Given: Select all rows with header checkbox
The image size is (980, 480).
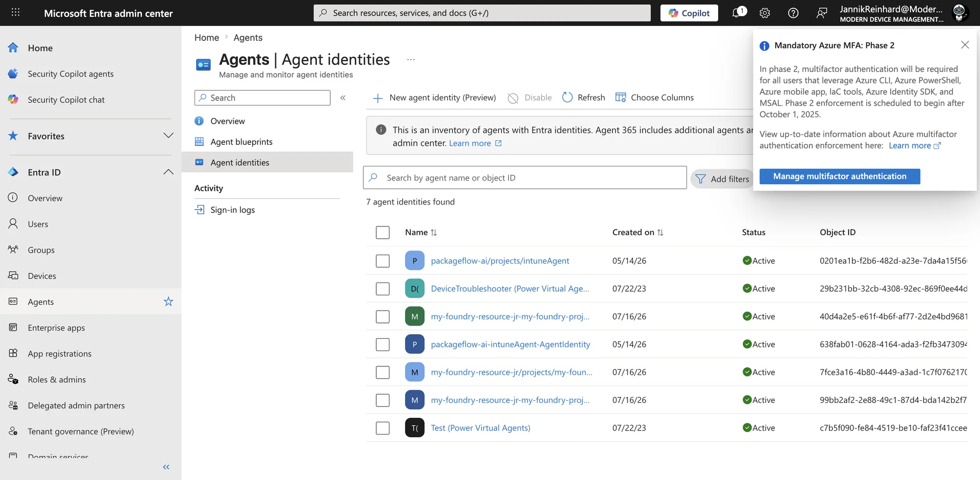Looking at the screenshot, I should (382, 233).
